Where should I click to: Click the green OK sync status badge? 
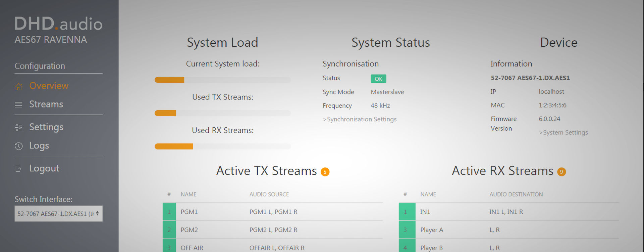[378, 79]
